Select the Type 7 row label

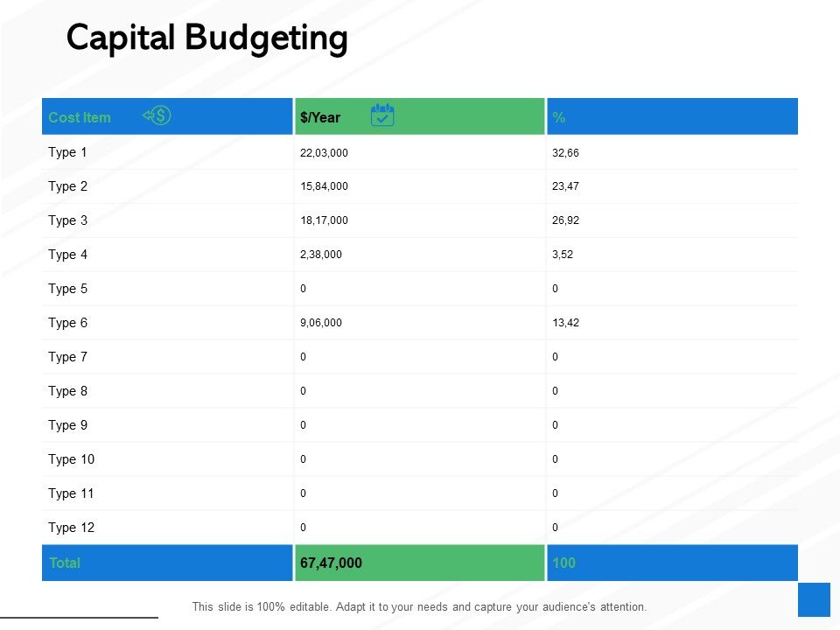(67, 357)
